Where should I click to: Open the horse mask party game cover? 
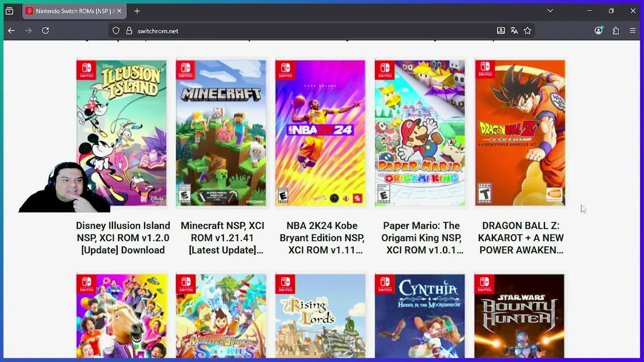point(121,316)
